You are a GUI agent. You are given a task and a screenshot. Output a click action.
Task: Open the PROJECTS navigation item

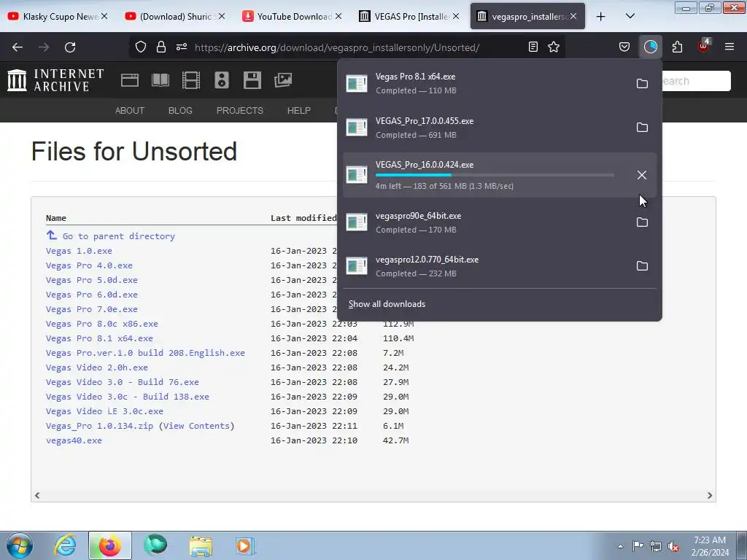(239, 111)
